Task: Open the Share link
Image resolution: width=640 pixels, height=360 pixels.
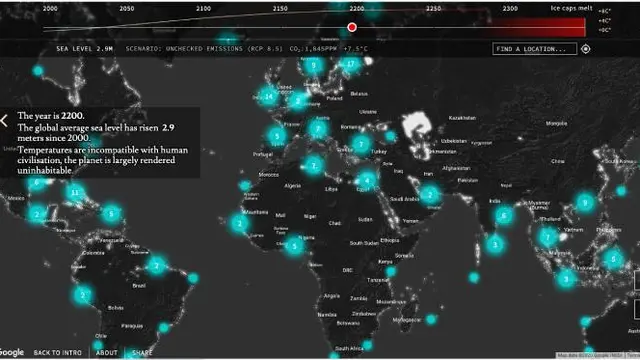Action: pos(142,353)
